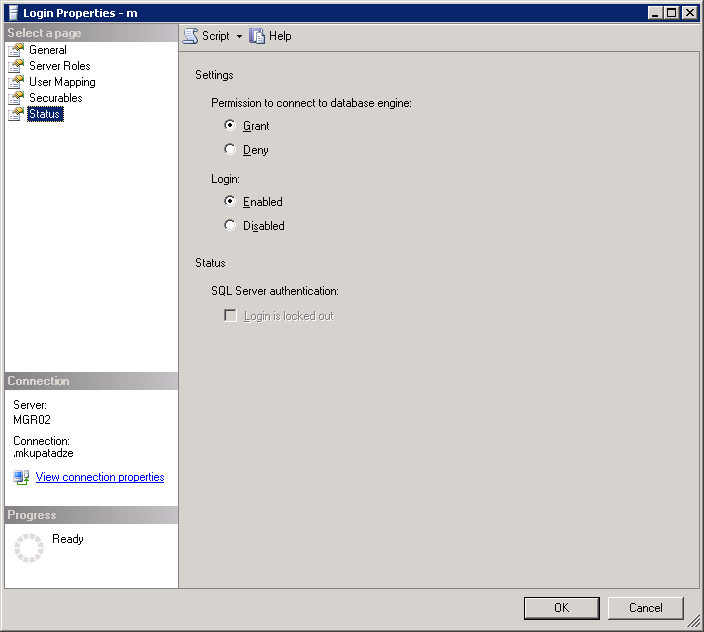Click the General page icon

16,50
